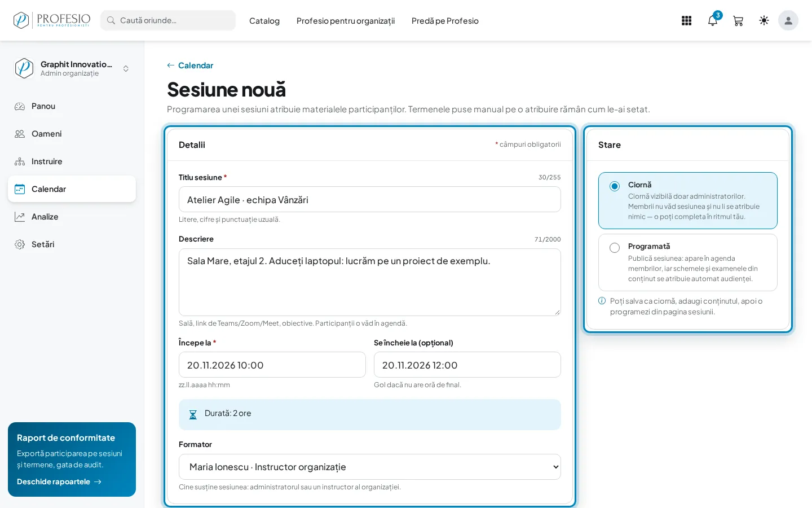Screen dimensions: 812x508
Task: Open Oameni sidebar item label
Action: [x=47, y=134]
